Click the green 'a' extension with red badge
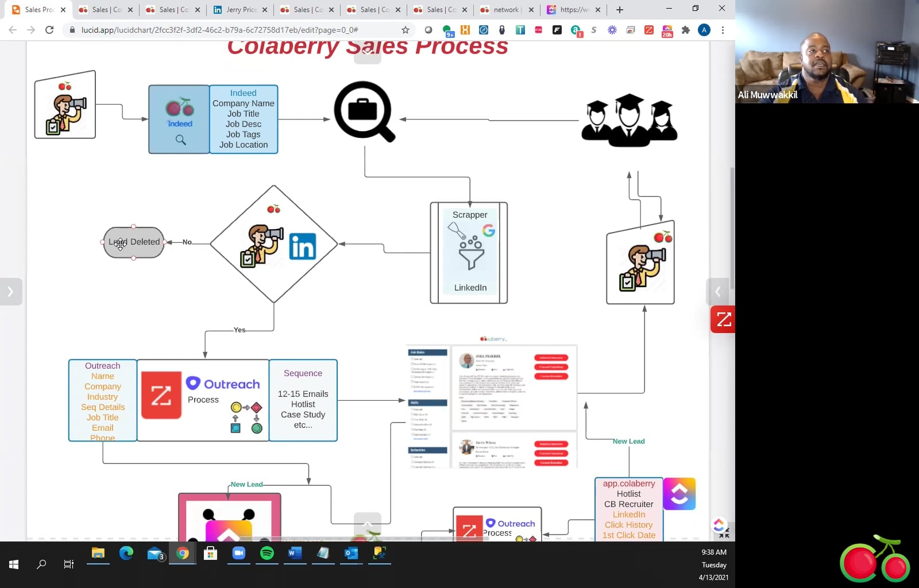919x588 pixels. tap(576, 30)
